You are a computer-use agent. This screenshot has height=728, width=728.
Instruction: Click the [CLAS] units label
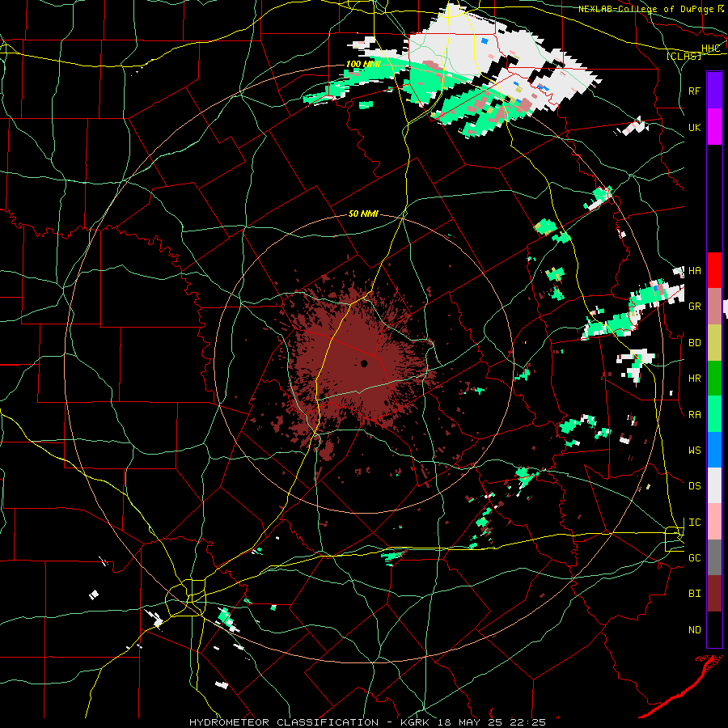684,56
